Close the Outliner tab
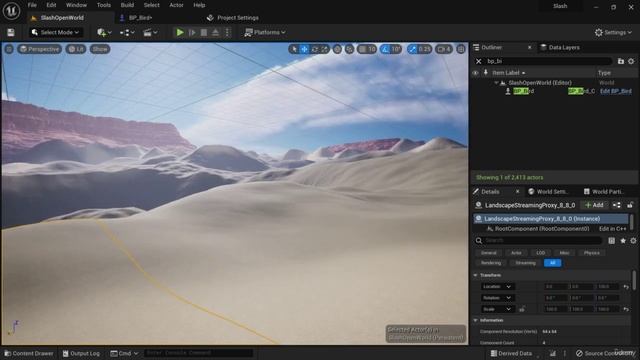 coord(529,48)
